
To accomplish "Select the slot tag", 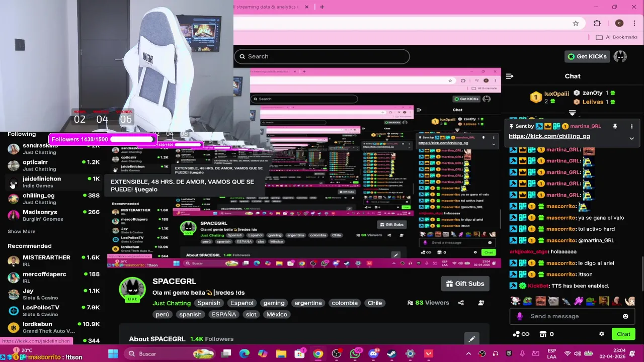I will pos(251,315).
